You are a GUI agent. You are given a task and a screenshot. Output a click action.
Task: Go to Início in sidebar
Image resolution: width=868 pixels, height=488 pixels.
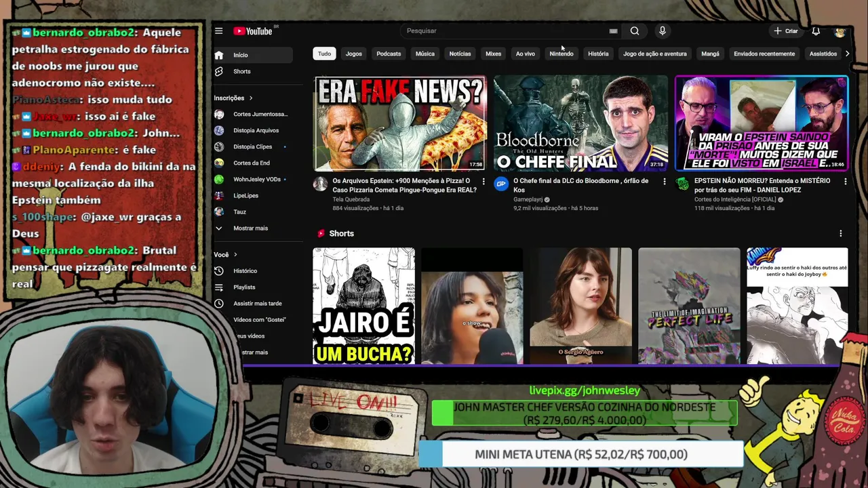[252, 55]
